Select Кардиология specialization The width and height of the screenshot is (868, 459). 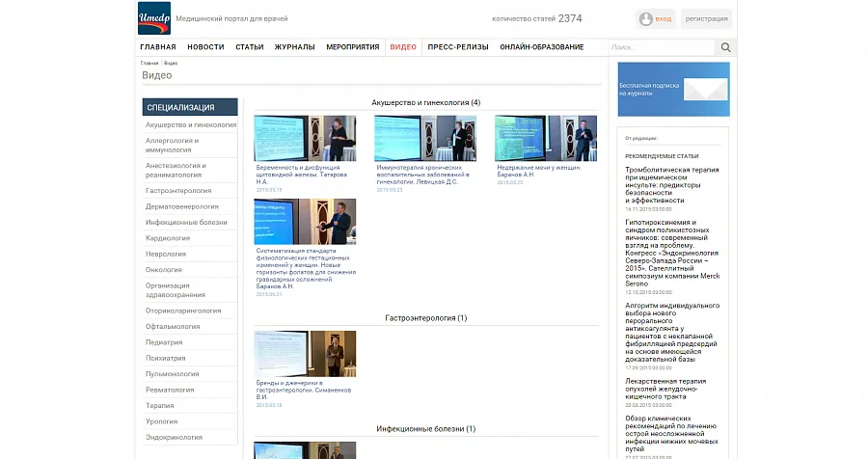[x=168, y=238]
